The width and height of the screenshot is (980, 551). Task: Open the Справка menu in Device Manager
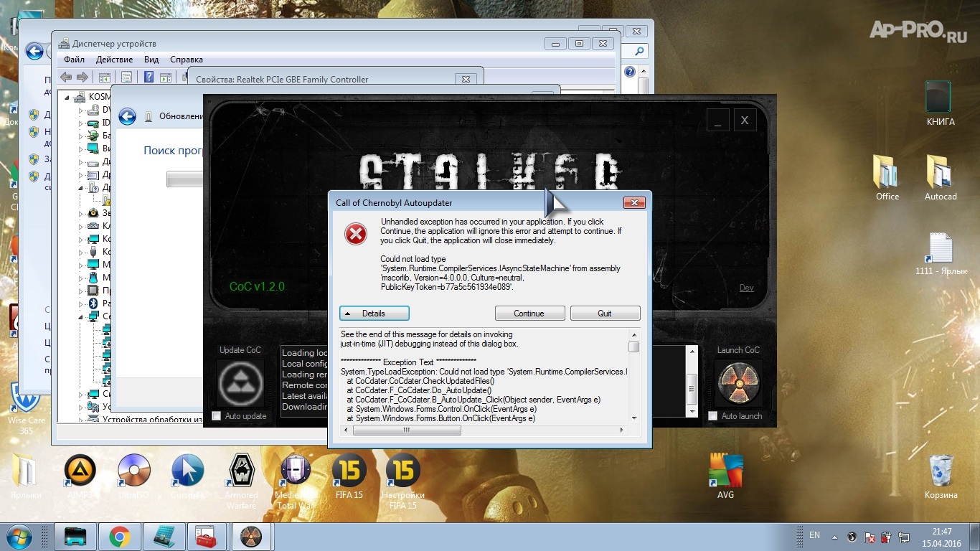187,60
